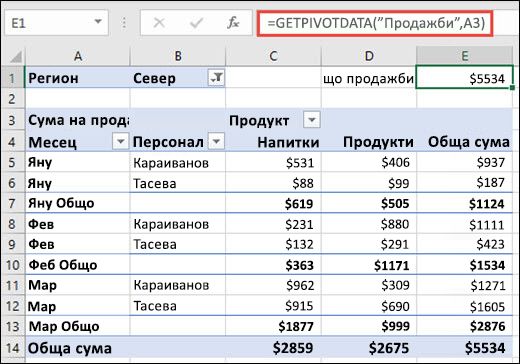Viewport: 520px width, 364px height.
Task: Click the $619 subtotal cell
Action: coord(273,203)
